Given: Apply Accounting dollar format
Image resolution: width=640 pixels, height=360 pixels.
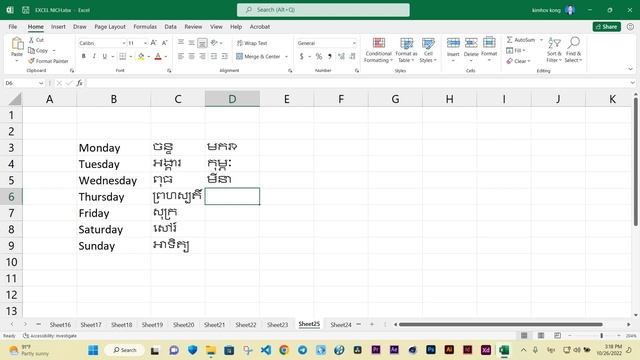Looking at the screenshot, I should pyautogui.click(x=302, y=56).
